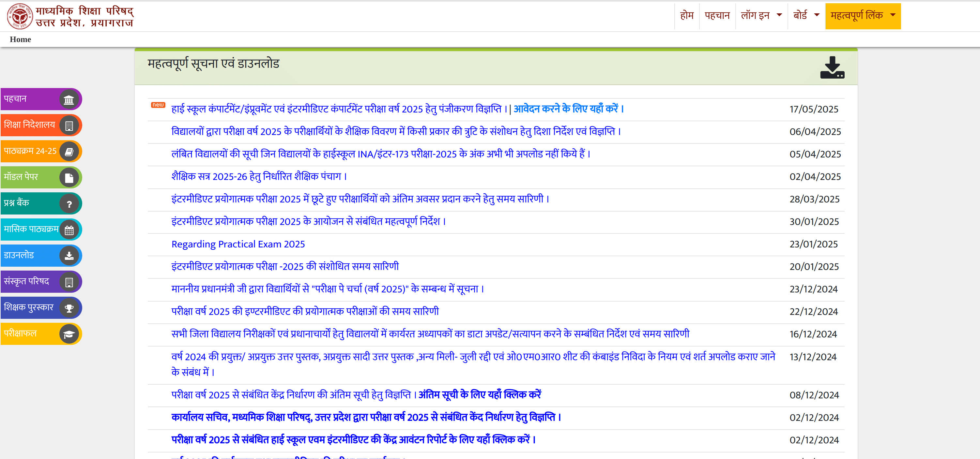Click the trophy icon beside शिक्षक पुरस्कार
Viewport: 980px width, 459px height.
tap(69, 308)
